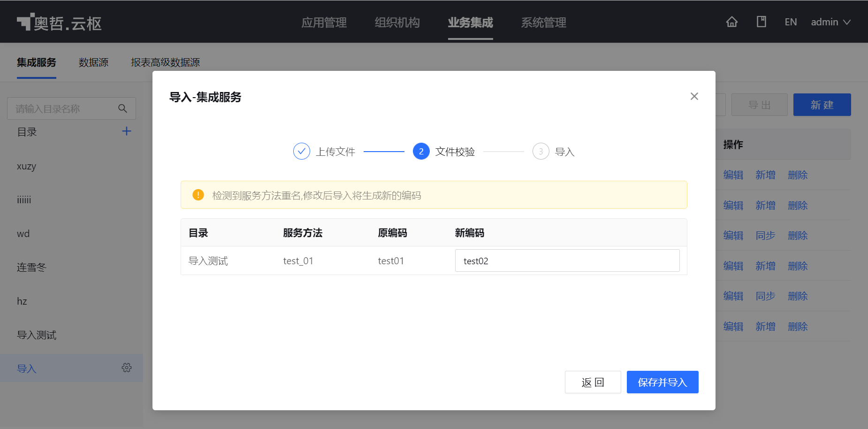Expand the admin user dropdown

coord(830,22)
